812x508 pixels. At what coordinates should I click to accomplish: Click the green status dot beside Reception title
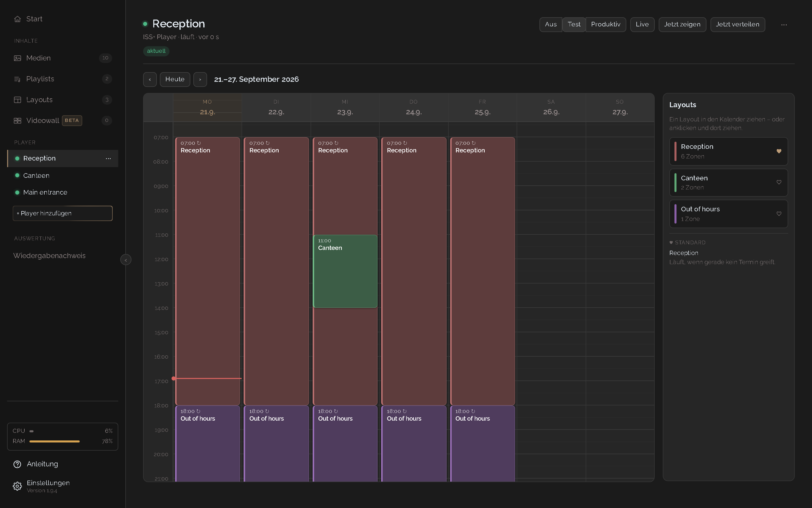[x=145, y=24]
